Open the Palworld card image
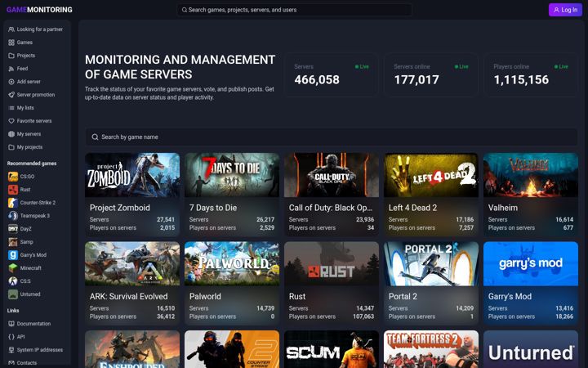 tap(232, 263)
